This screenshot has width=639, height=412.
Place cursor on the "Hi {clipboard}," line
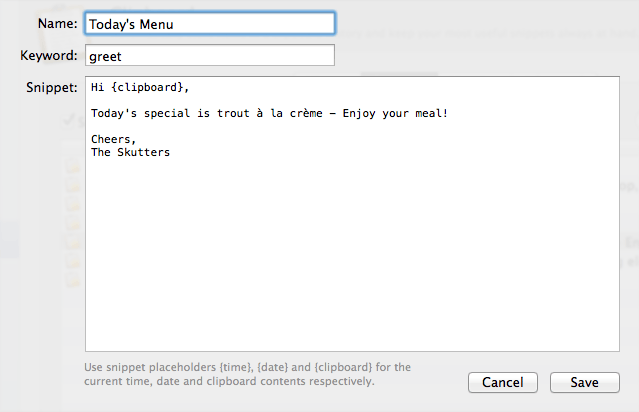139,88
